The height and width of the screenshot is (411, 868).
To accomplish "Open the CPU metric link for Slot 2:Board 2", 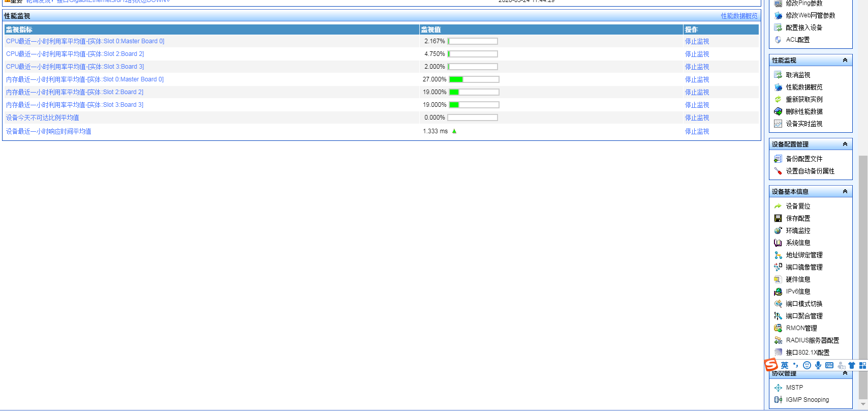I will pyautogui.click(x=75, y=54).
